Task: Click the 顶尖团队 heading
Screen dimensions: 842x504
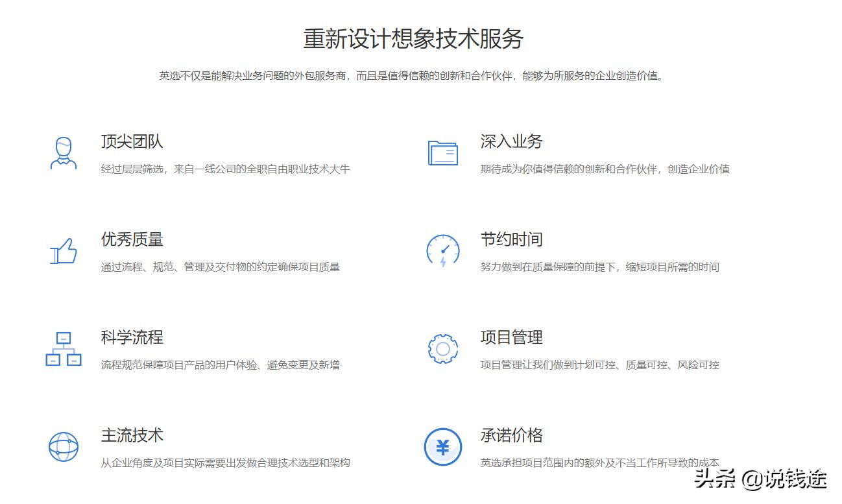Action: [x=132, y=141]
